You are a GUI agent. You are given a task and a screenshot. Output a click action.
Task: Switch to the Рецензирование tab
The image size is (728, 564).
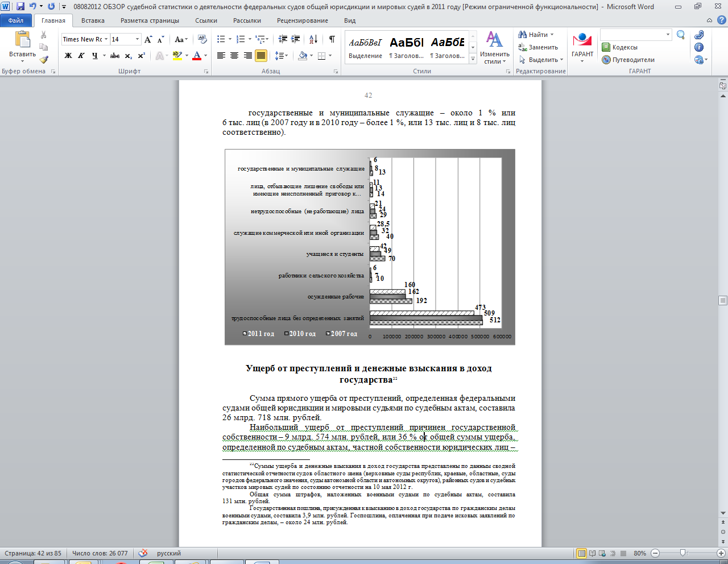[302, 20]
